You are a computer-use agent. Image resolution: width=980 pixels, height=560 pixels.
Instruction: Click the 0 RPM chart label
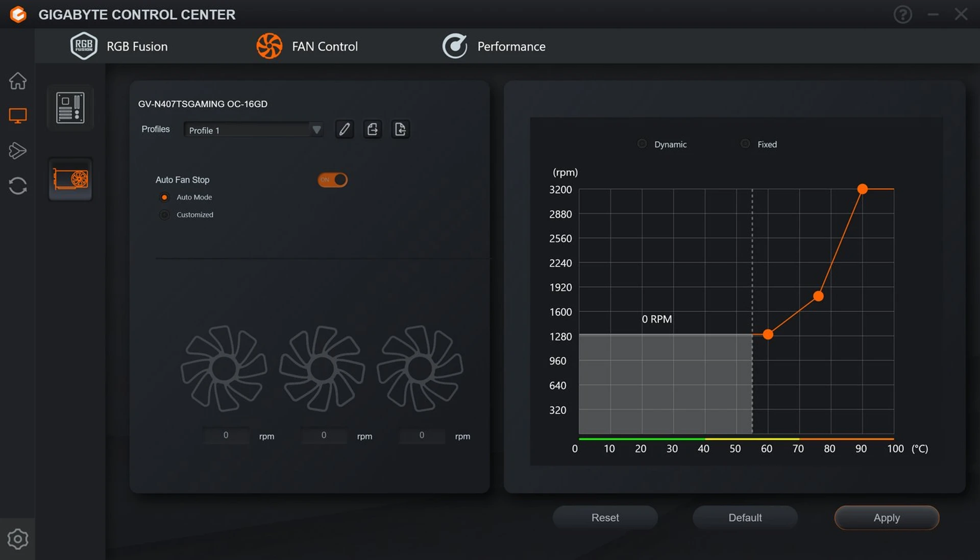point(656,319)
